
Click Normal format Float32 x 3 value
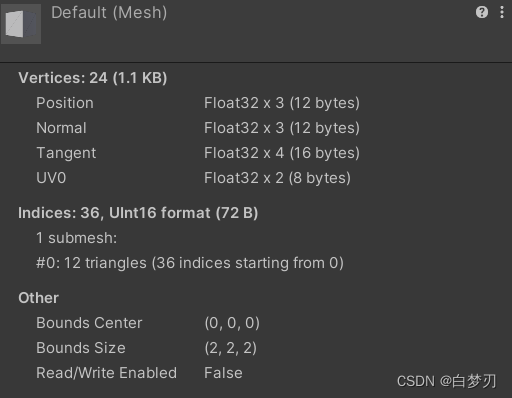(x=282, y=128)
